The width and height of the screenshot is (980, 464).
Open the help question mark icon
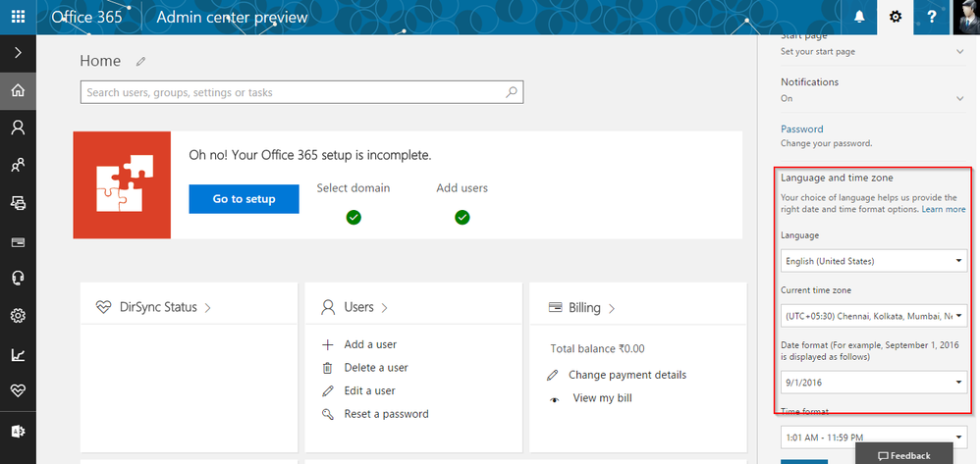[x=931, y=17]
